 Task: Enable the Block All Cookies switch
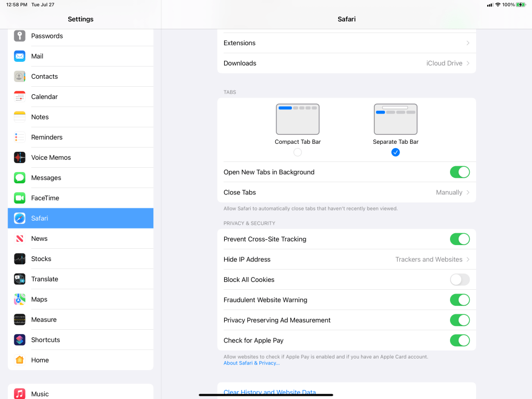pyautogui.click(x=460, y=280)
